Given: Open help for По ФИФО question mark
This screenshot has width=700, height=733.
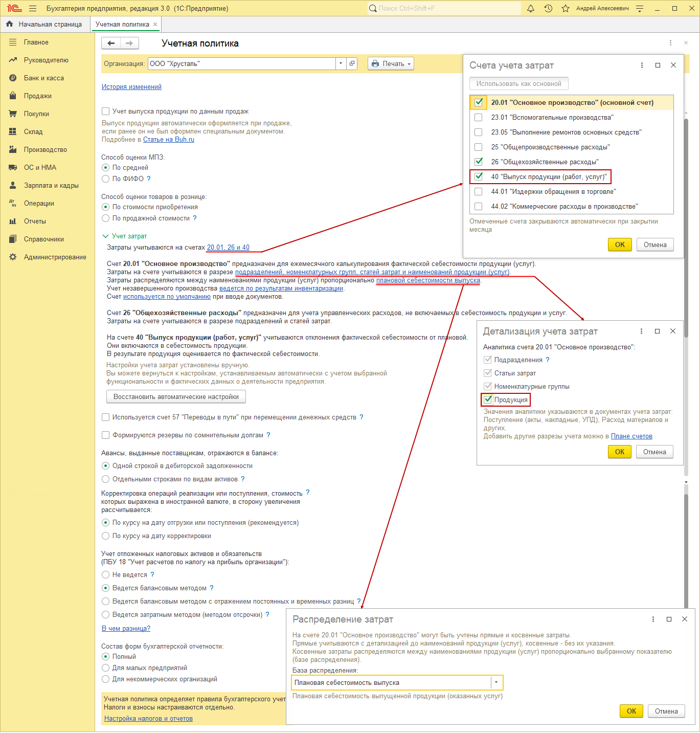Looking at the screenshot, I should click(x=149, y=179).
